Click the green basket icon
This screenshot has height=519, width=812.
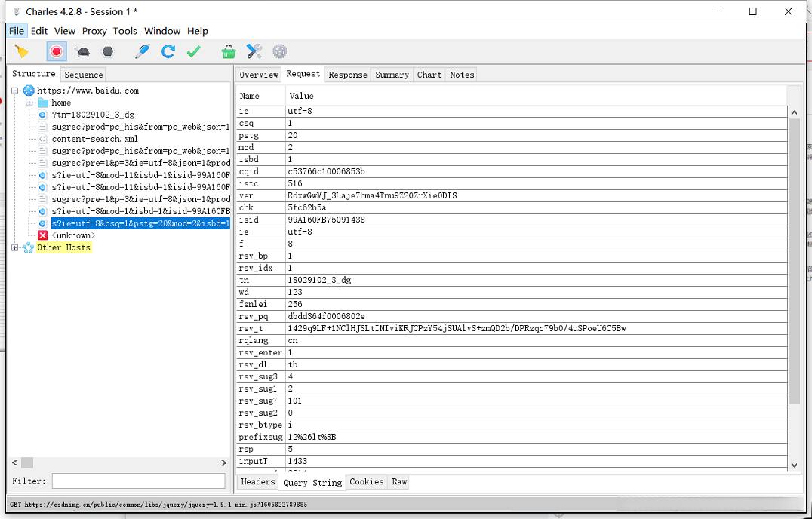pos(229,51)
